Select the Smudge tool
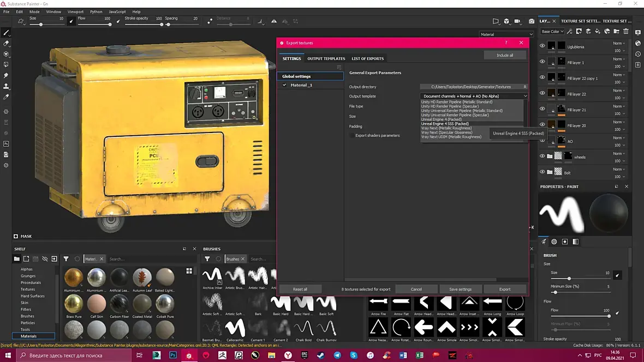644x362 pixels. click(x=6, y=75)
